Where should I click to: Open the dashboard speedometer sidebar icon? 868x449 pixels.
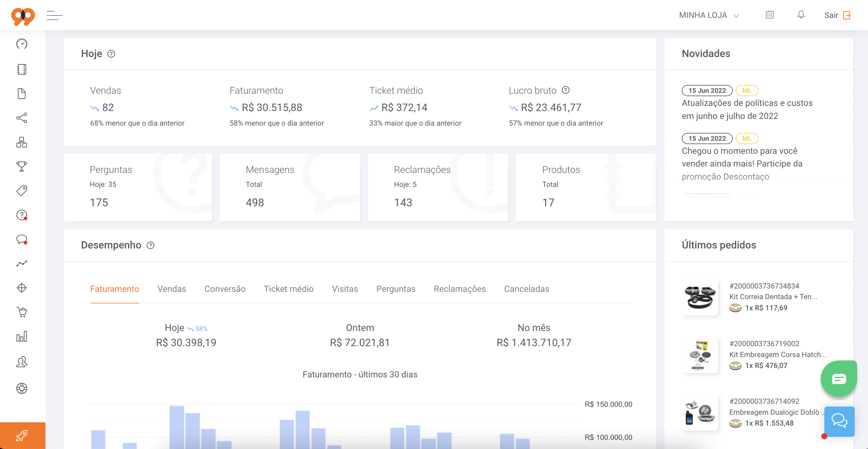coord(22,44)
